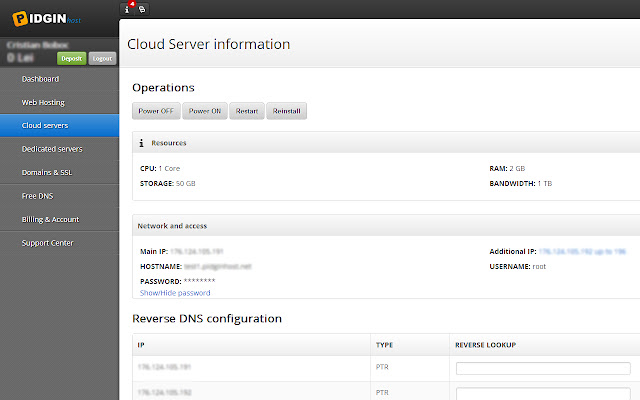Viewport: 640px width, 400px height.
Task: Toggle Show/Hide password link
Action: [175, 293]
